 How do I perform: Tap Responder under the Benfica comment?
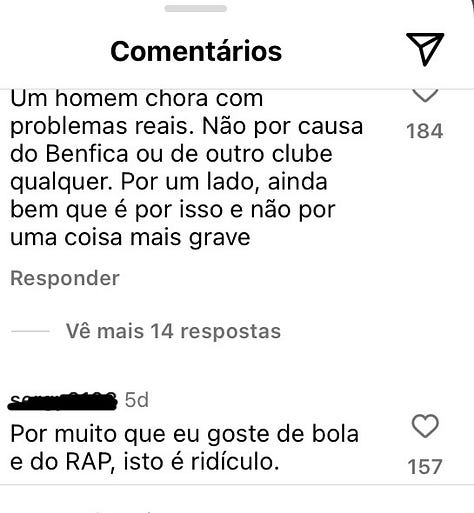[65, 278]
